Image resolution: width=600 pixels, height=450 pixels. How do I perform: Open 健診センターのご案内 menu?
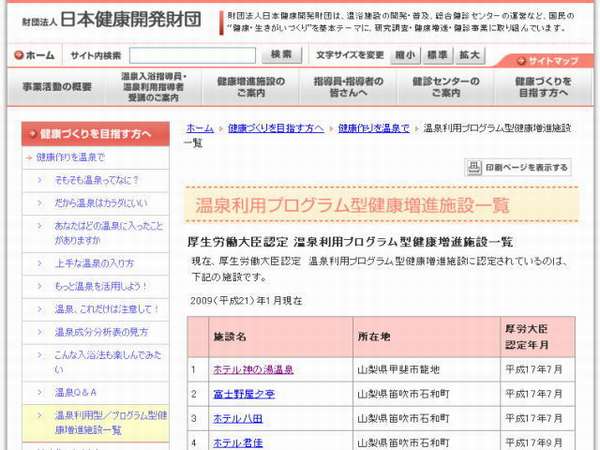pyautogui.click(x=446, y=87)
